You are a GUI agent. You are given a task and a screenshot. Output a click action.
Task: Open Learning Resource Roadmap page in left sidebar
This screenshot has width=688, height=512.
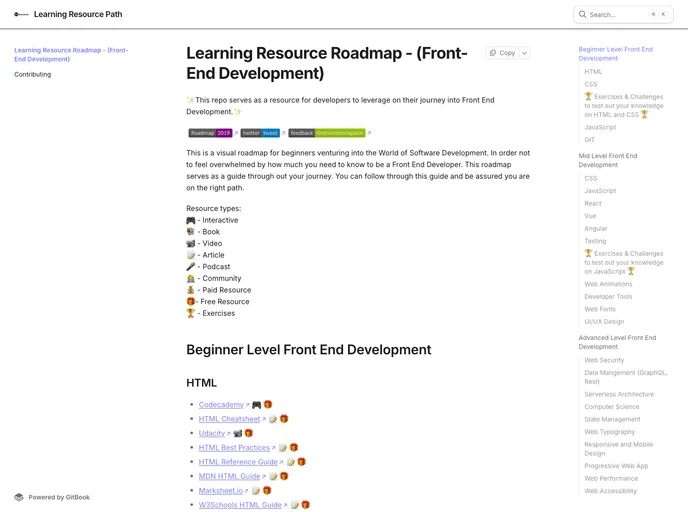point(71,54)
